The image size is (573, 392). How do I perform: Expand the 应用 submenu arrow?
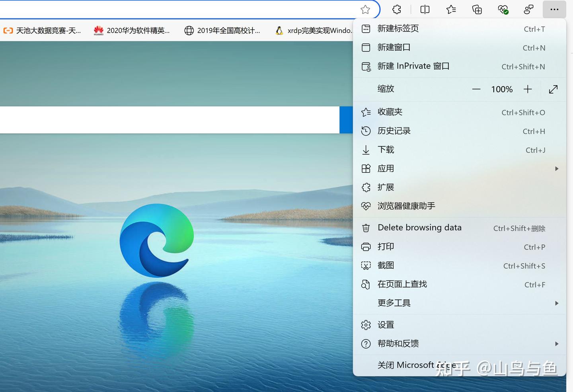coord(557,168)
